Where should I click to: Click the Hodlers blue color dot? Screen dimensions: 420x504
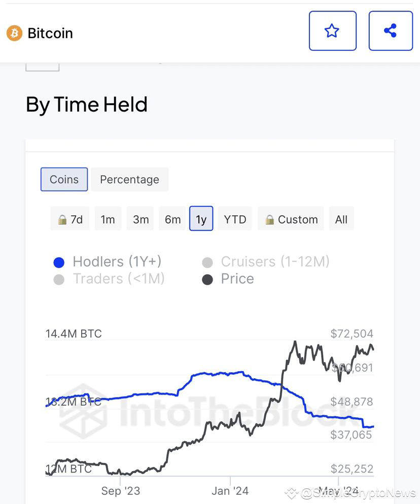point(59,263)
